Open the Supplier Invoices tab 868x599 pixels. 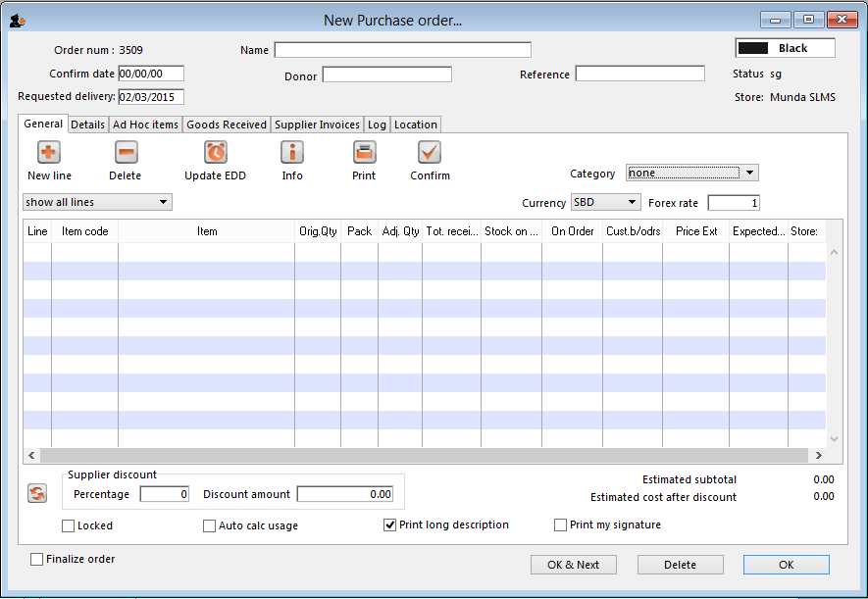[x=317, y=125]
